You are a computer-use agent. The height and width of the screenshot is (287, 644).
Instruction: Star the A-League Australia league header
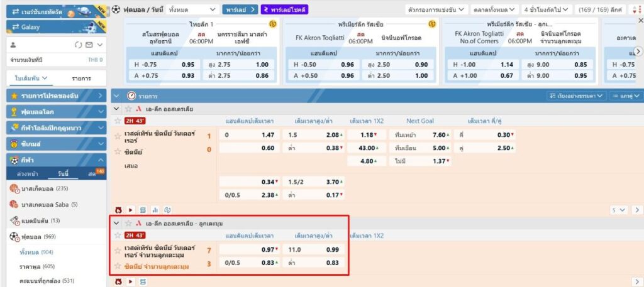tap(128, 108)
